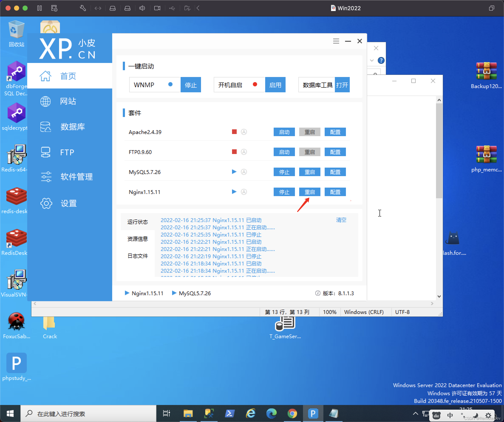
Task: Toggle MySQL5.7.26 auto-start A icon
Action: point(244,172)
